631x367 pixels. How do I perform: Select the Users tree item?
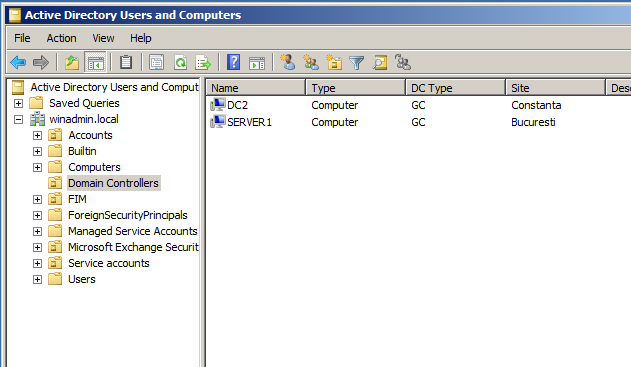(x=82, y=279)
